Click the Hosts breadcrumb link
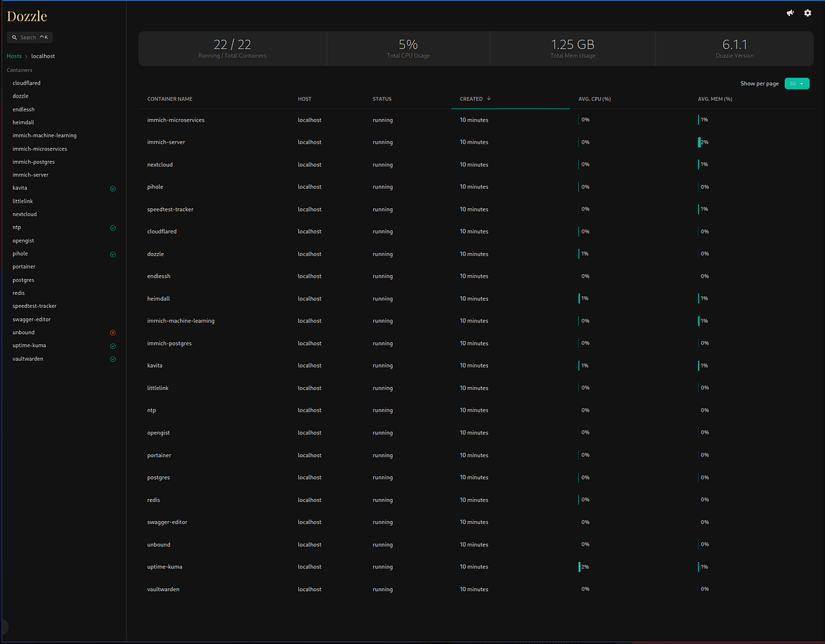 pyautogui.click(x=14, y=56)
